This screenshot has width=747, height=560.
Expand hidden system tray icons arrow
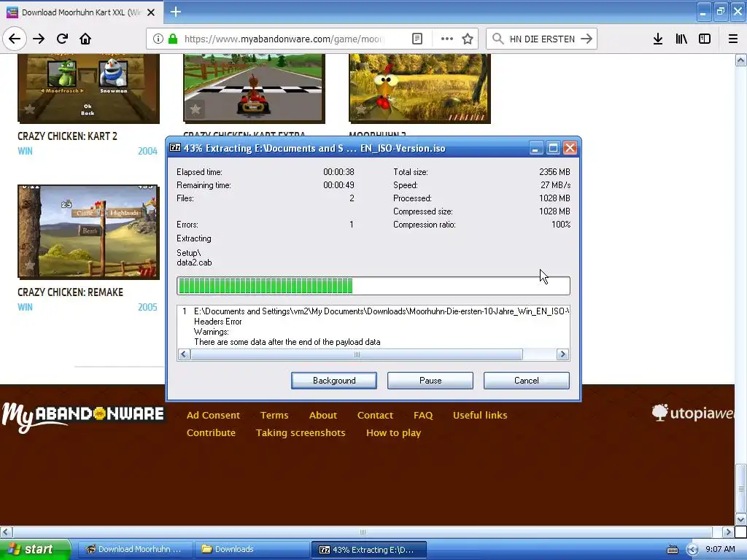click(x=692, y=550)
